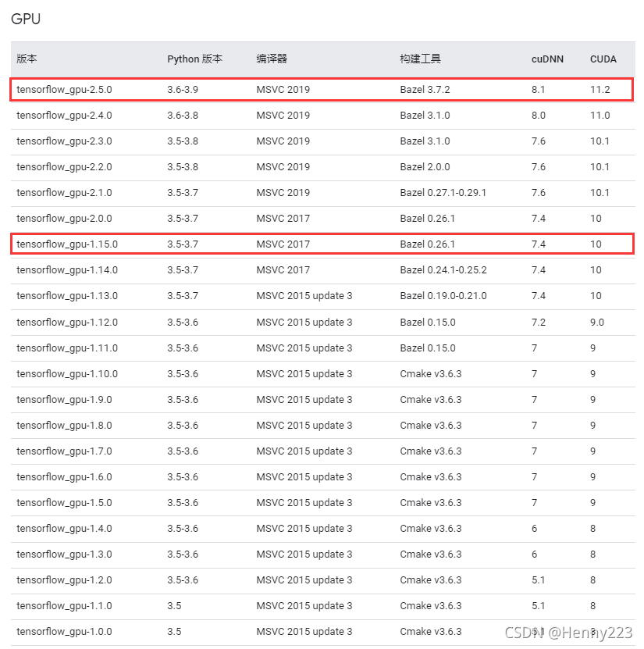Select tensorflow_gpu-1.13.0 cell

click(67, 296)
